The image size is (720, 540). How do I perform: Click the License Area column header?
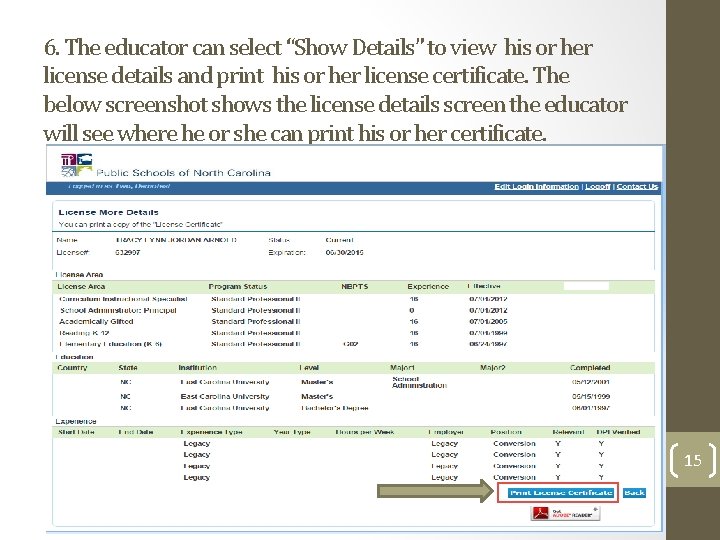coord(81,287)
